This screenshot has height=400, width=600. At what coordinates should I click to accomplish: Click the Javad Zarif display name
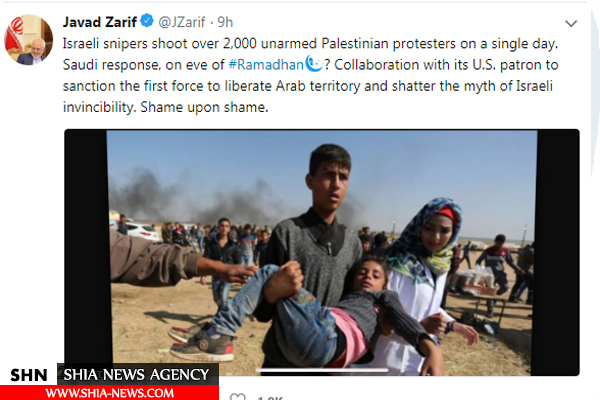(99, 22)
